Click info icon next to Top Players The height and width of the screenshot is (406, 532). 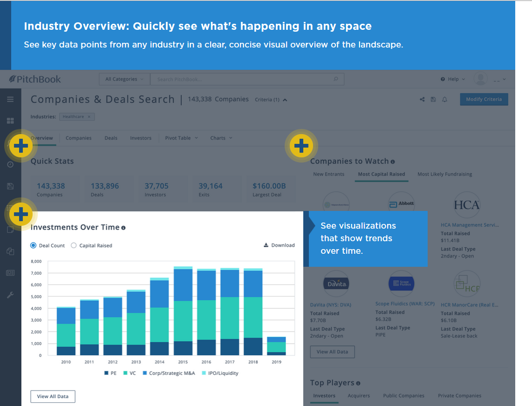pyautogui.click(x=358, y=383)
